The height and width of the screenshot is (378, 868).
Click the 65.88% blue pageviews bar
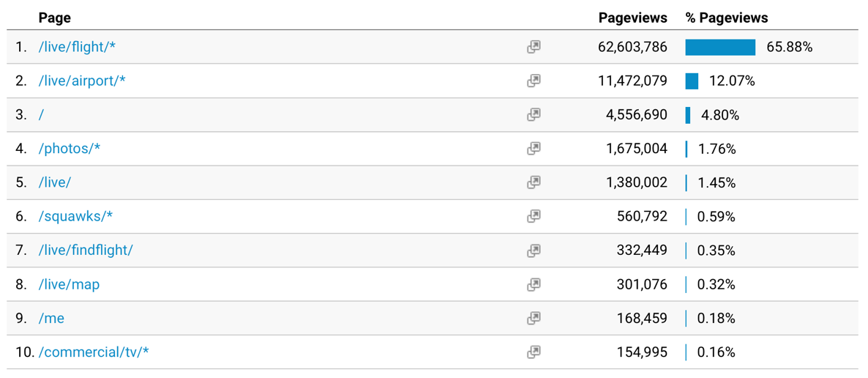tap(720, 47)
